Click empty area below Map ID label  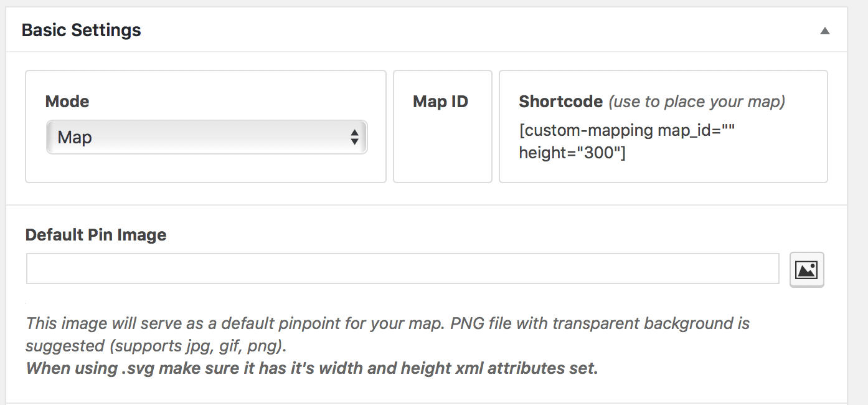[x=442, y=150]
